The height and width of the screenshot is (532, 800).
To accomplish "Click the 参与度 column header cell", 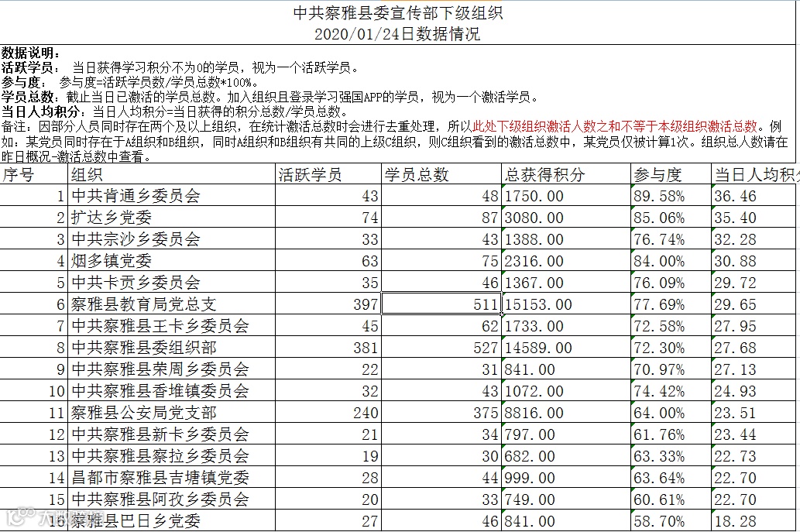I will click(x=671, y=175).
